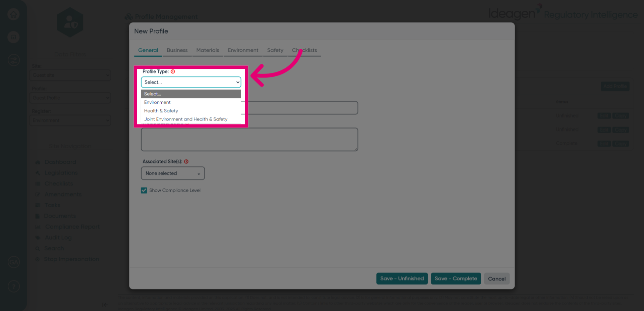Go to the Safety tab

click(275, 50)
